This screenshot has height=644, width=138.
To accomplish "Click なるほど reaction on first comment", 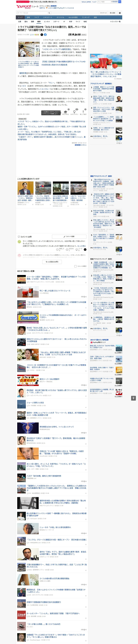I will tap(70, 250).
